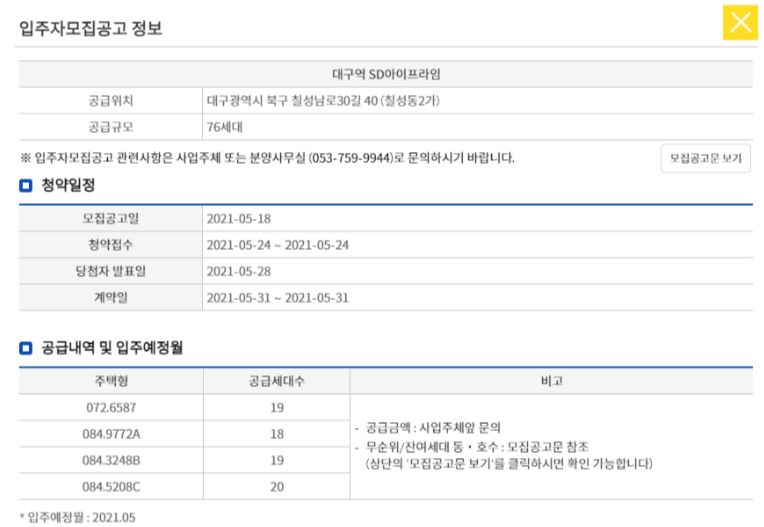Click the 입주자모집공고 정보 popup title
Screen dimensions: 764x527
click(x=91, y=28)
